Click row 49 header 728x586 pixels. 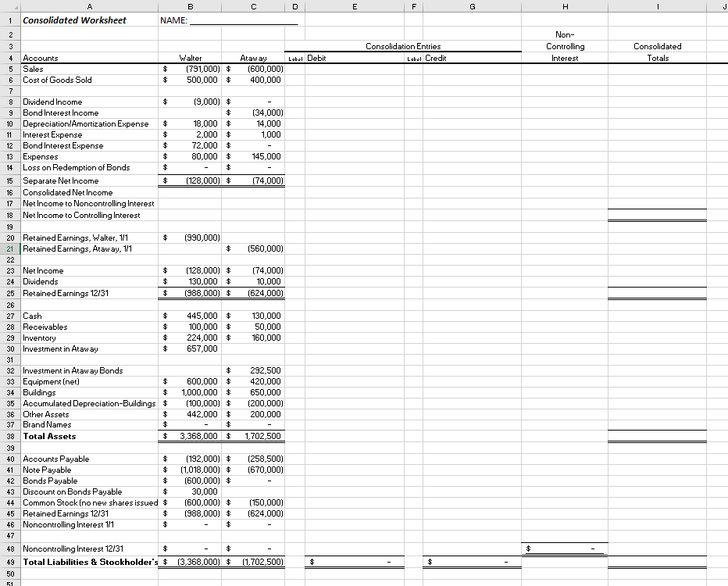click(x=8, y=561)
